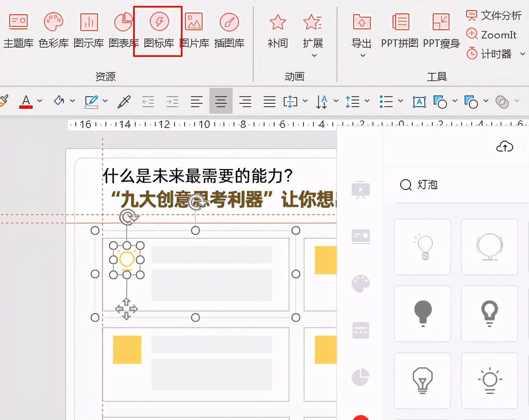The image size is (529, 420).
Task: Open the 文件分析 file analysis tool
Action: (494, 15)
